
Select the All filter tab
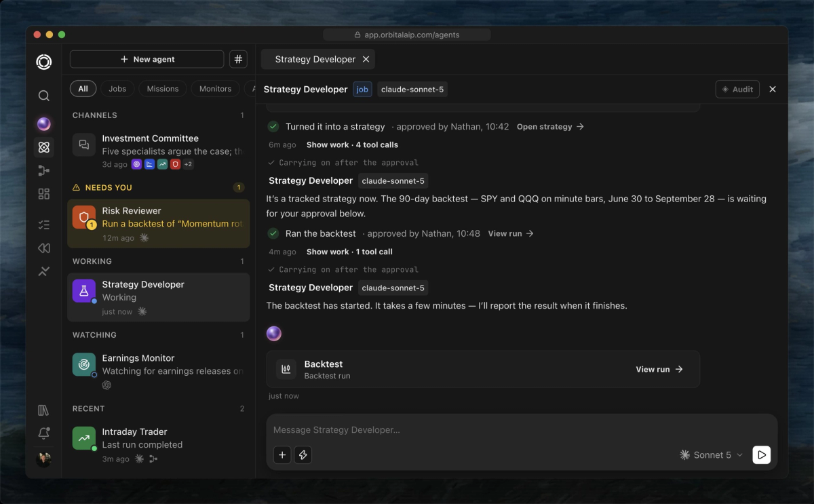tap(83, 88)
